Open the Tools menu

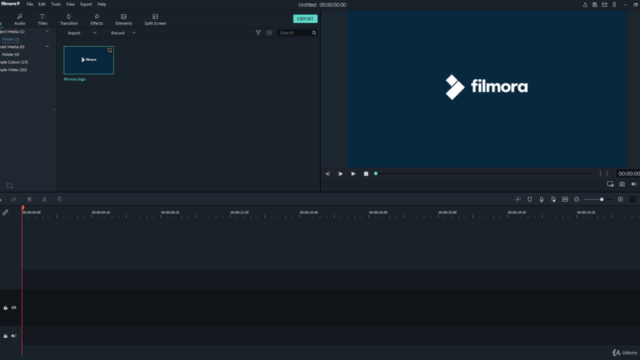tap(56, 4)
